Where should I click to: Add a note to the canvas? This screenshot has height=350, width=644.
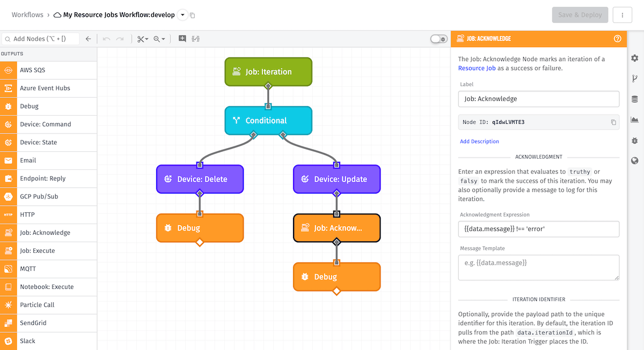182,39
